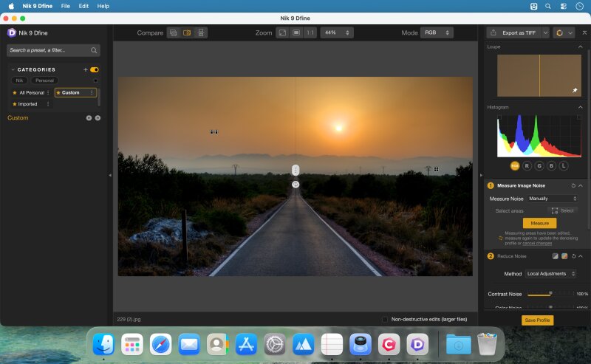Viewport: 591px width, 364px height.
Task: Click the search magnifier in preset search
Action: coord(94,50)
